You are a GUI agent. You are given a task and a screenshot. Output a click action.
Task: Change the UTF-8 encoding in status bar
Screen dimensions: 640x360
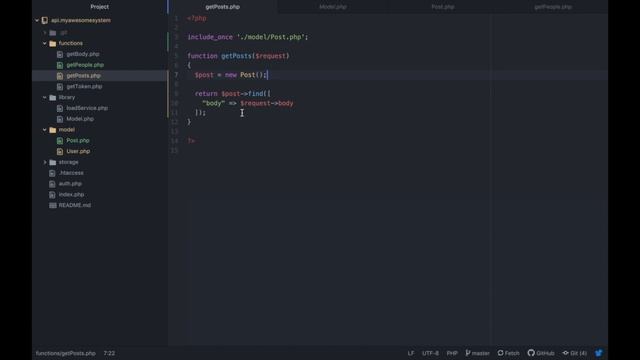tap(430, 353)
